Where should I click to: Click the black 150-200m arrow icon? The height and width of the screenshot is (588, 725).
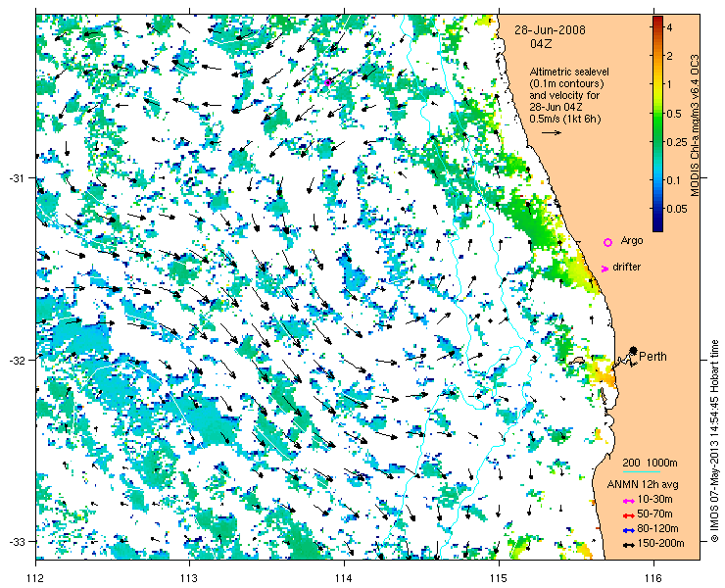tap(628, 545)
